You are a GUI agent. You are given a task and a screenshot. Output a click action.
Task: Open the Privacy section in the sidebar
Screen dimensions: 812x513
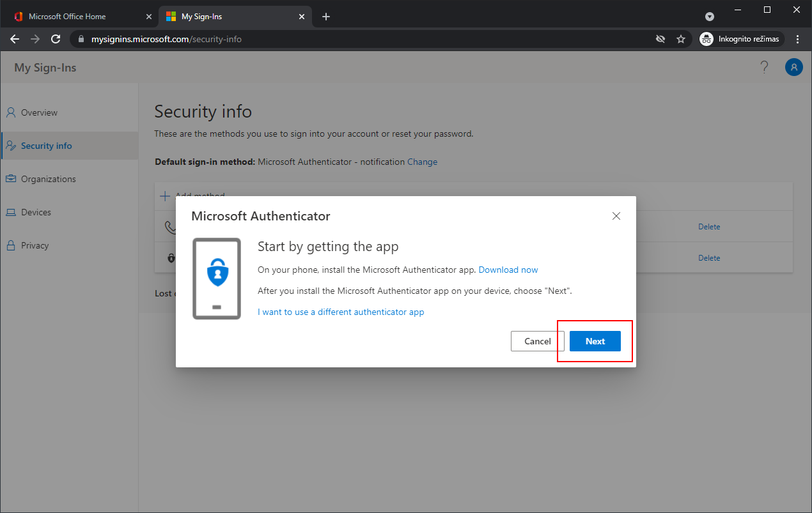click(35, 245)
